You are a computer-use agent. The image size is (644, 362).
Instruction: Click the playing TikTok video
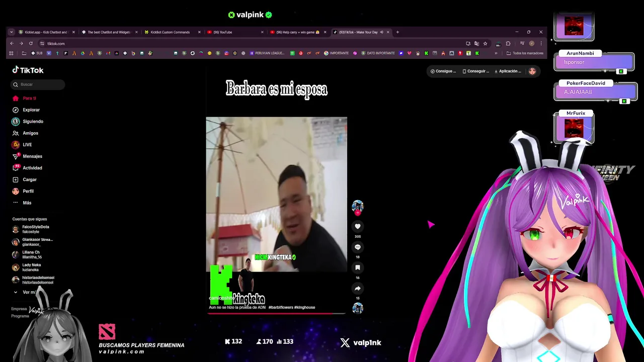(x=276, y=194)
